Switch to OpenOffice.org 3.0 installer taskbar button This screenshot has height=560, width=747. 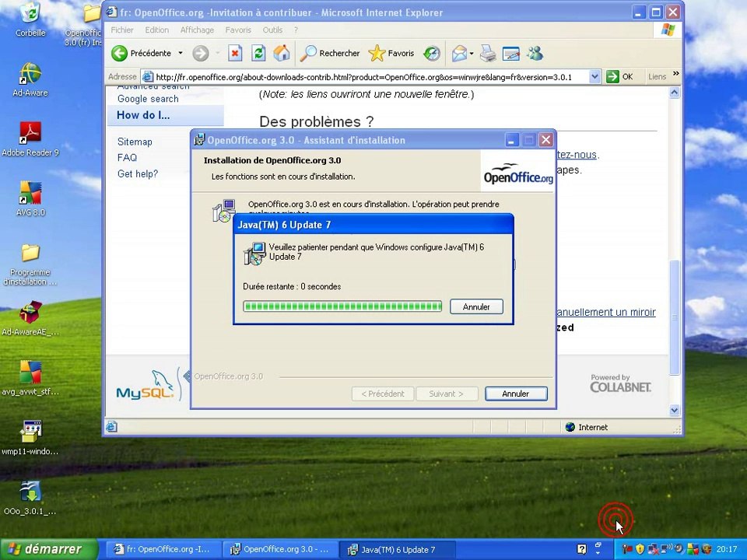(281, 550)
